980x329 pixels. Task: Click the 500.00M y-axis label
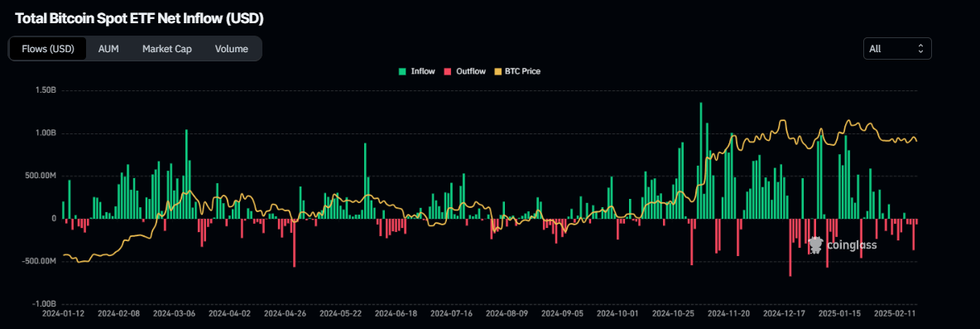[41, 176]
